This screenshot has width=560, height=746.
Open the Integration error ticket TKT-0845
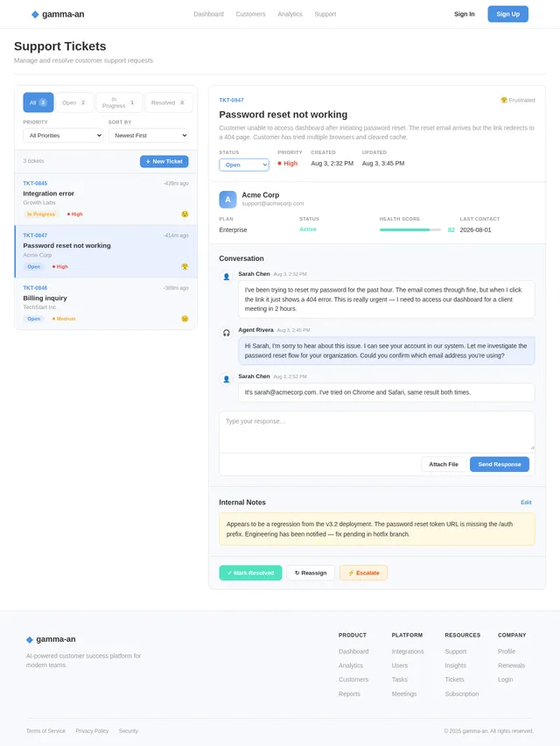tap(106, 199)
